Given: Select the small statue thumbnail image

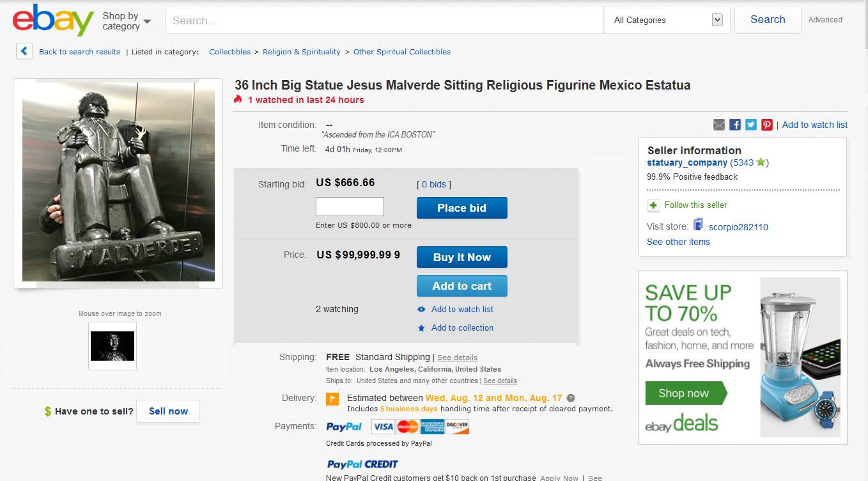Looking at the screenshot, I should coord(112,346).
